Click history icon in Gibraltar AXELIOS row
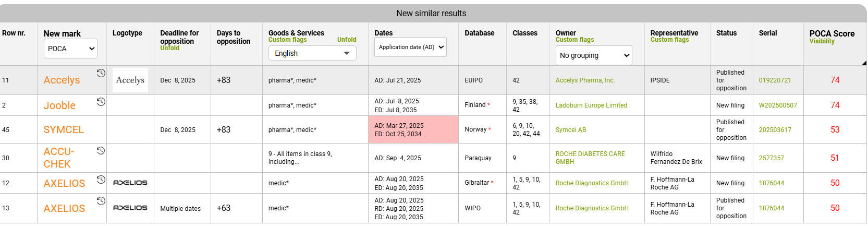Screen dimensions: 868x226 [101, 180]
